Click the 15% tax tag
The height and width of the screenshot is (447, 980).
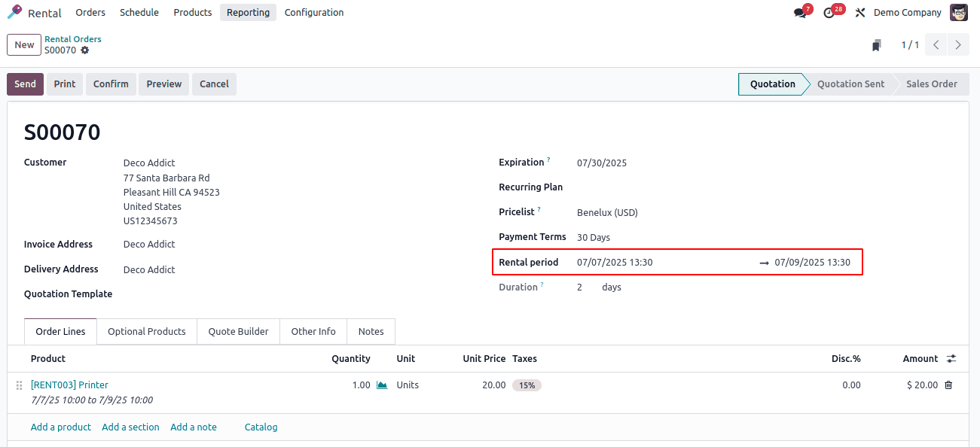[x=527, y=385]
